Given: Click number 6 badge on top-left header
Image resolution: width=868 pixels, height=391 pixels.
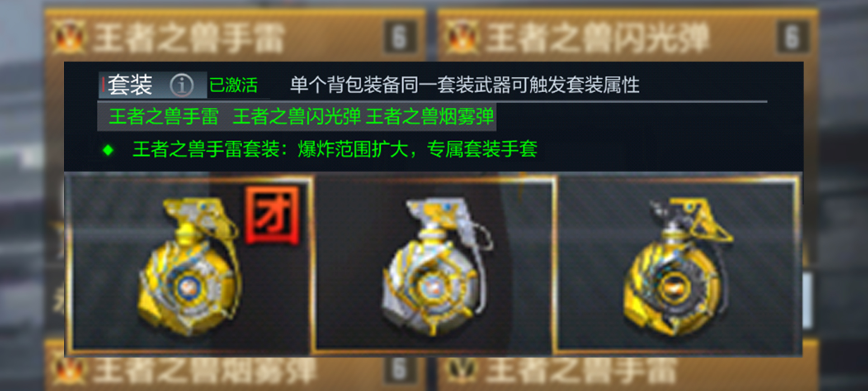Looking at the screenshot, I should [x=400, y=37].
